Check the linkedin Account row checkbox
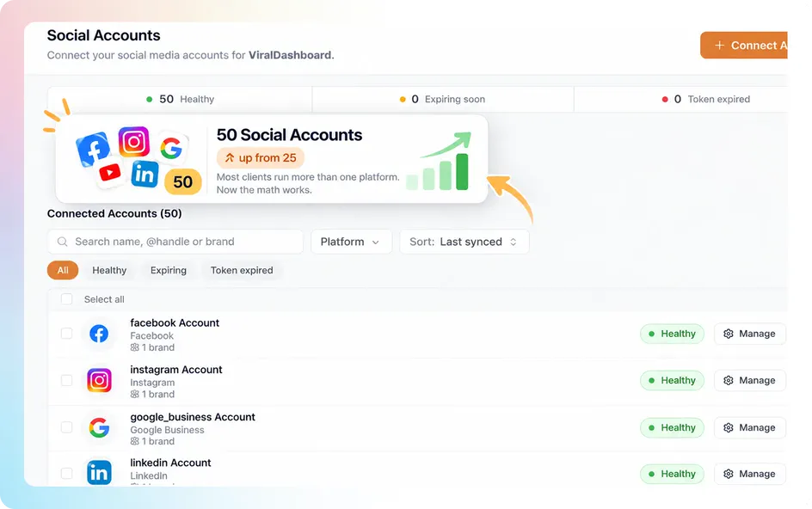This screenshot has height=509, width=812. pyautogui.click(x=67, y=473)
